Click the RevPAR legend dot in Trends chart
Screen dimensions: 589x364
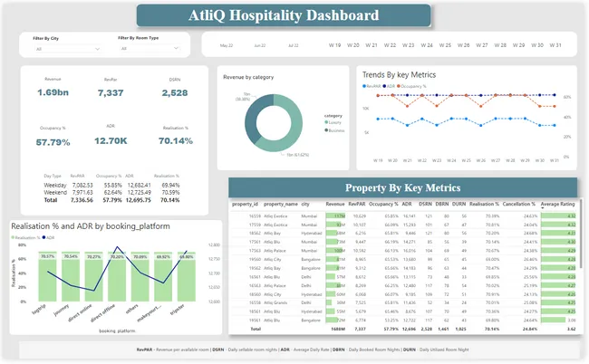[364, 86]
